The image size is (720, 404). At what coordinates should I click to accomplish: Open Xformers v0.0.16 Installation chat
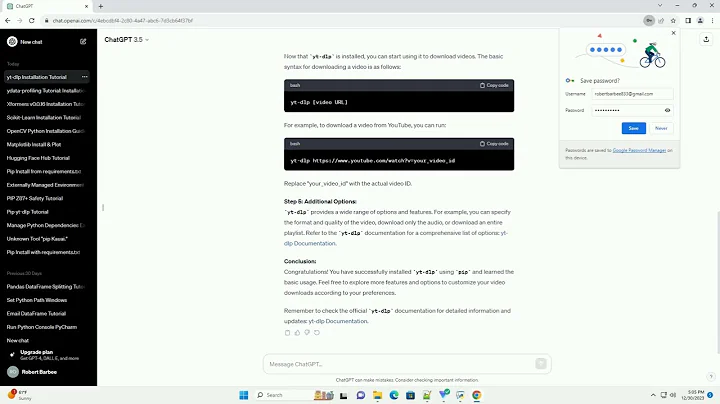(47, 104)
